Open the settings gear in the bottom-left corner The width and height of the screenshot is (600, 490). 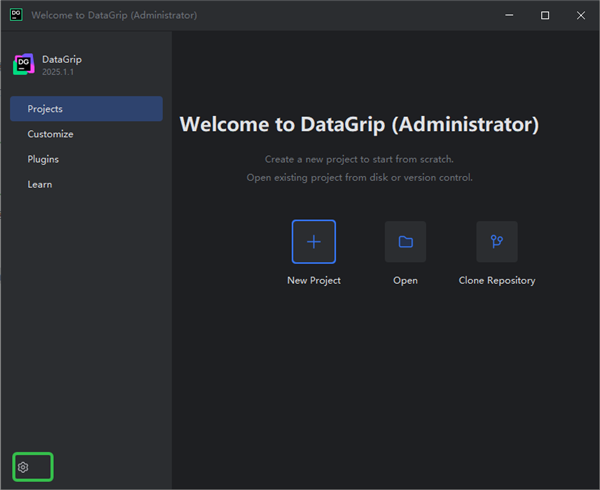pyautogui.click(x=24, y=467)
